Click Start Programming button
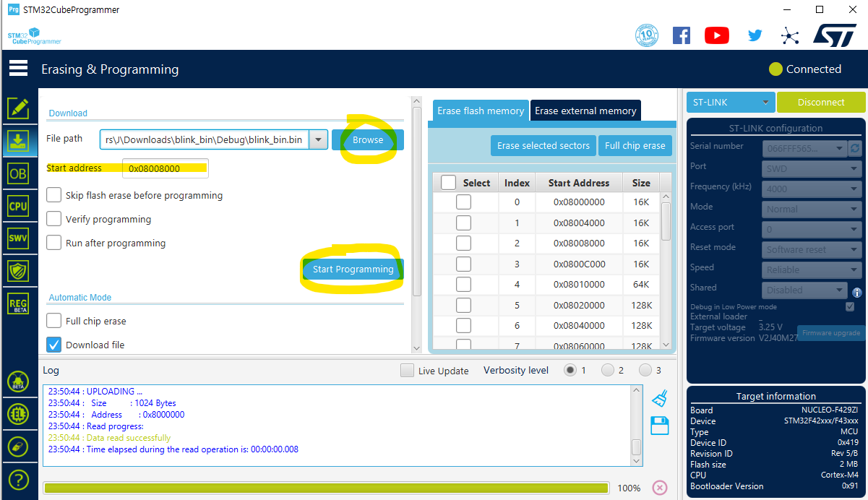868x500 pixels. tap(353, 270)
